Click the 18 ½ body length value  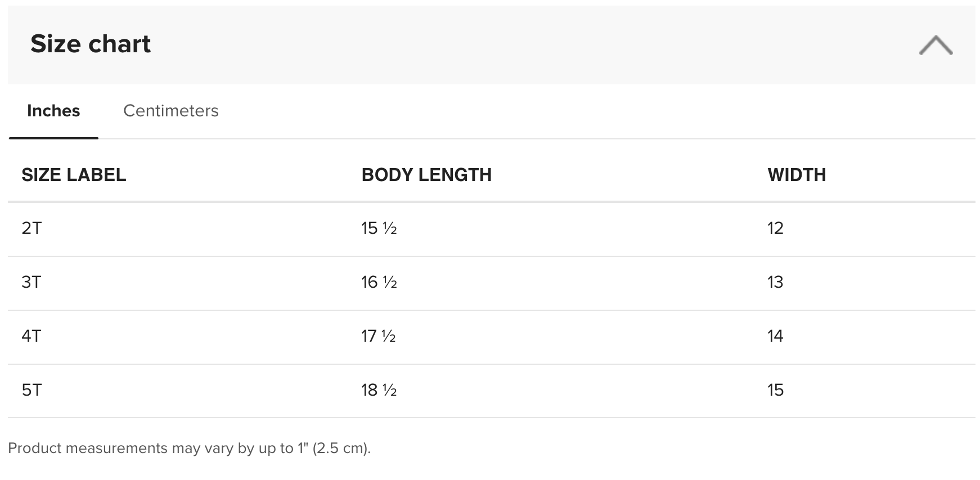pyautogui.click(x=379, y=390)
